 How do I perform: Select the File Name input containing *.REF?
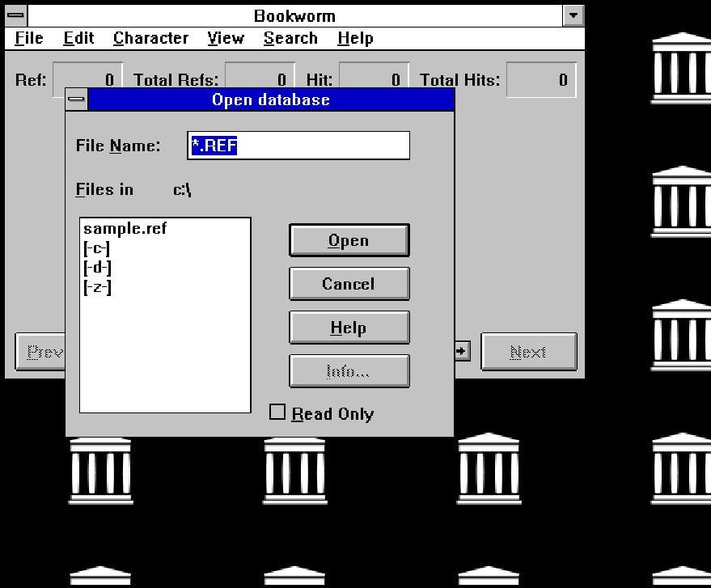click(298, 146)
